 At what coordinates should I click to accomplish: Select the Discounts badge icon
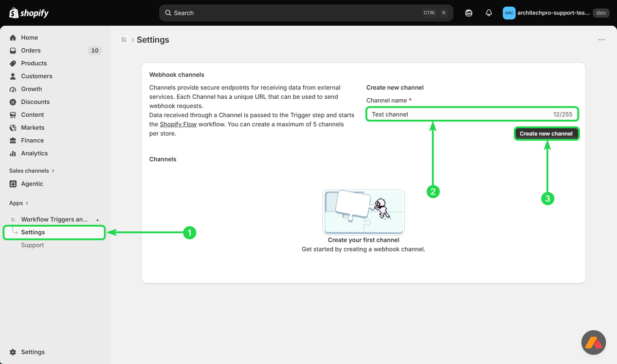13,102
